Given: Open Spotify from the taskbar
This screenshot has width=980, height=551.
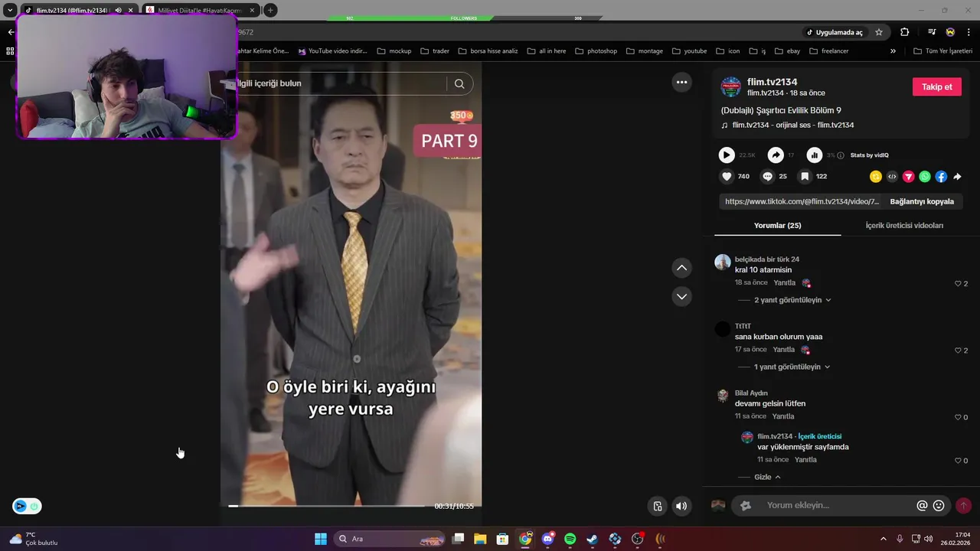Looking at the screenshot, I should tap(570, 539).
